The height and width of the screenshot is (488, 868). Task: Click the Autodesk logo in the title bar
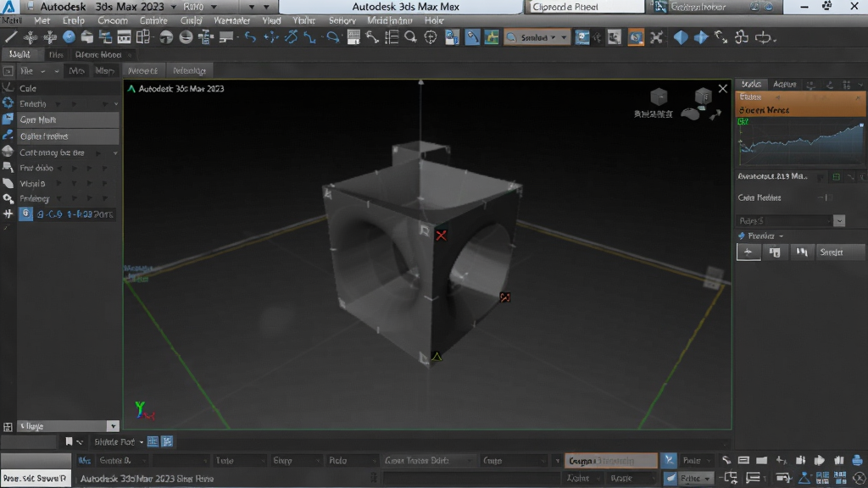pyautogui.click(x=9, y=7)
